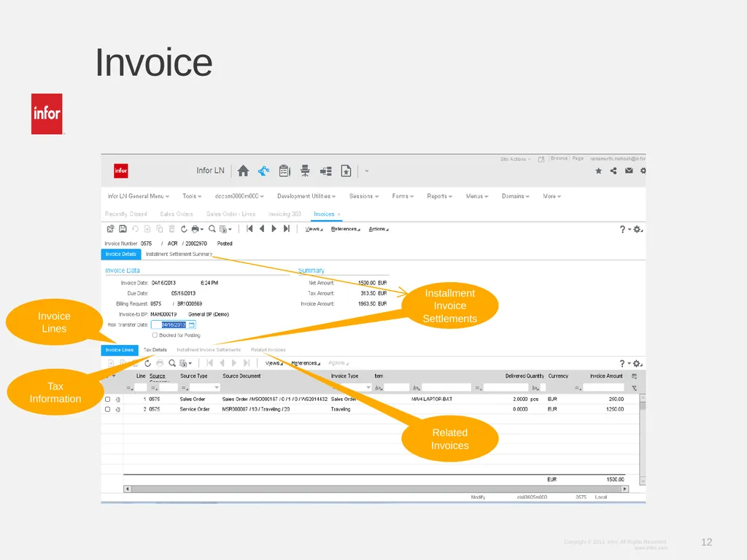Click the blue robot arm icon
The width and height of the screenshot is (747, 560).
pyautogui.click(x=263, y=171)
